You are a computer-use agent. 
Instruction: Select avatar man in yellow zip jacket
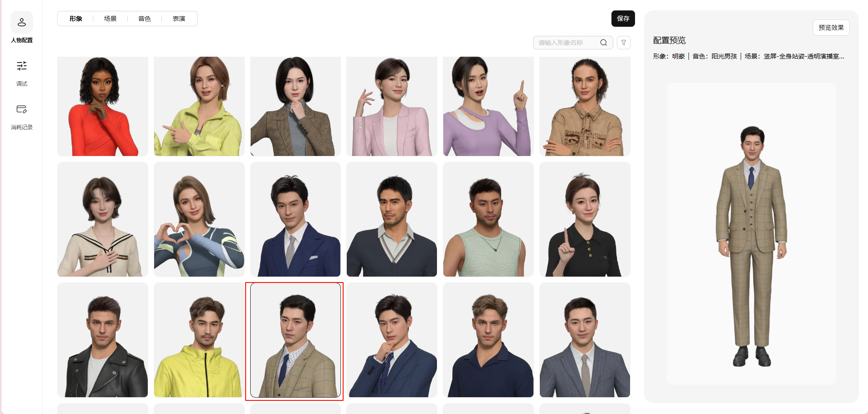click(199, 340)
